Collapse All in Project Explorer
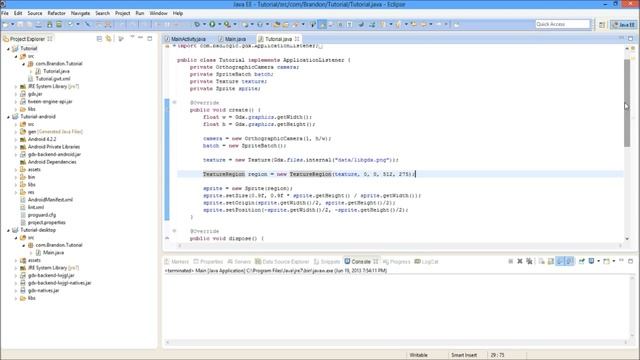Viewport: 640px width, 360px height. pyautogui.click(x=99, y=38)
